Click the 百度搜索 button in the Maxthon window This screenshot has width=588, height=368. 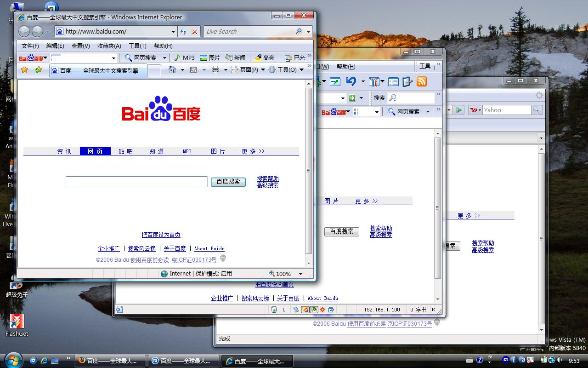(x=342, y=231)
